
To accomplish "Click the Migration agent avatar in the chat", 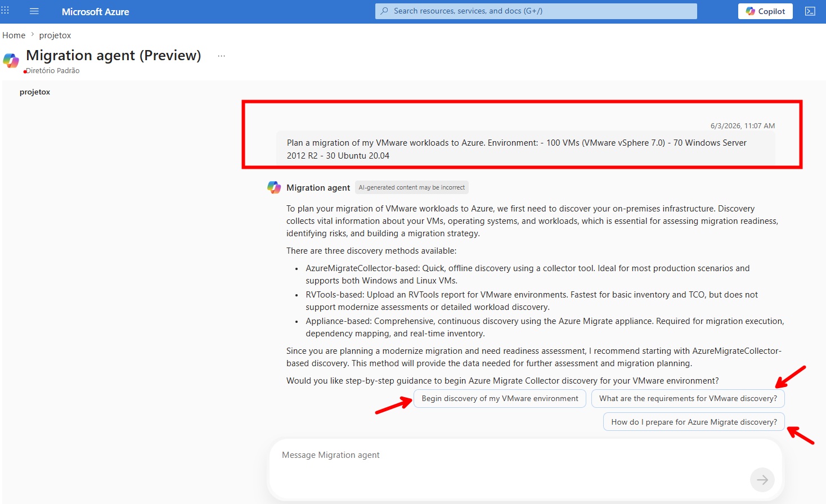I will pos(274,187).
